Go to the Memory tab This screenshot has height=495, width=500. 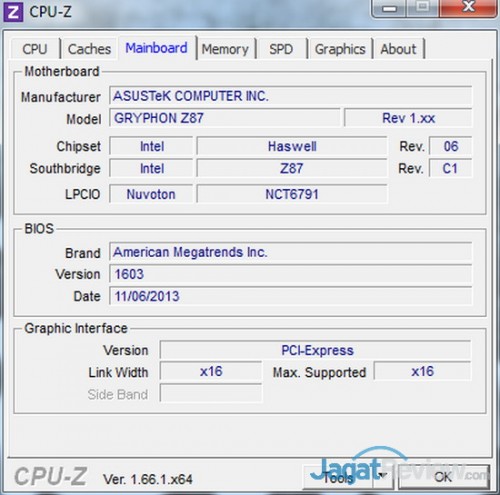pyautogui.click(x=225, y=49)
